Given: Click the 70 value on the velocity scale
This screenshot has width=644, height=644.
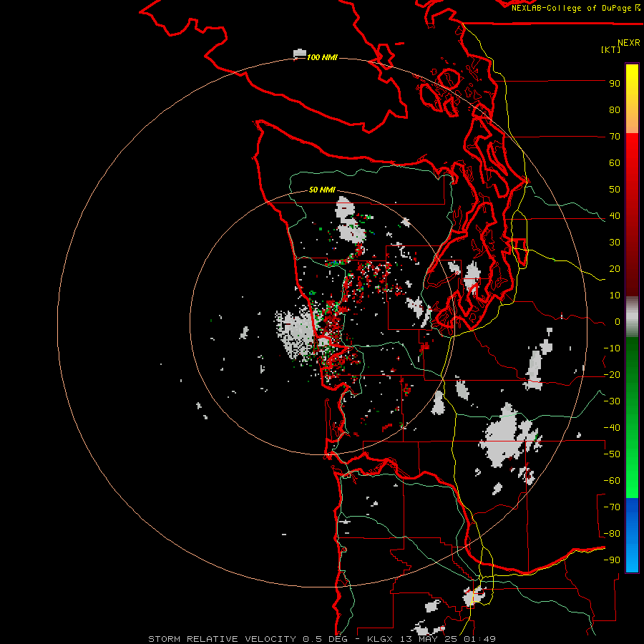Looking at the screenshot, I should [x=615, y=137].
